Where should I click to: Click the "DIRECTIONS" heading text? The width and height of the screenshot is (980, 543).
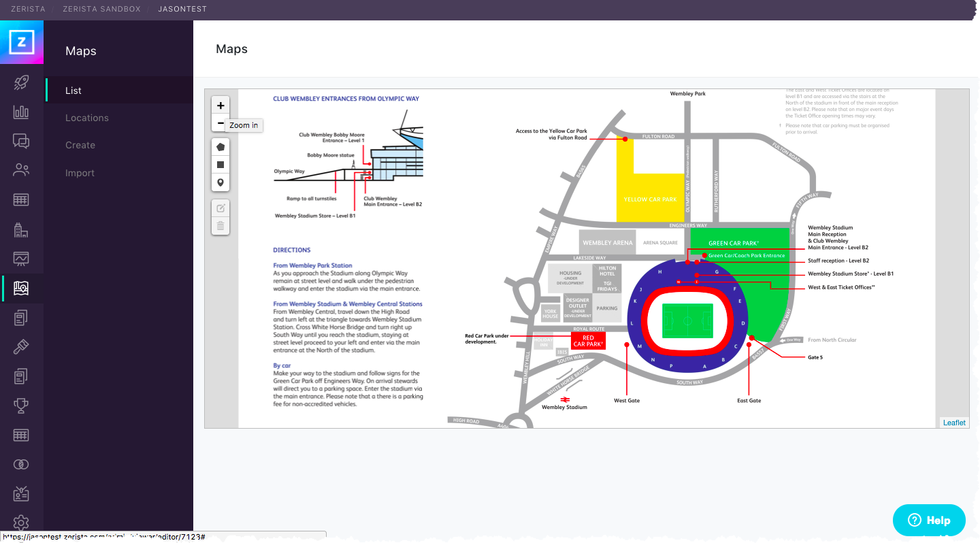click(291, 250)
